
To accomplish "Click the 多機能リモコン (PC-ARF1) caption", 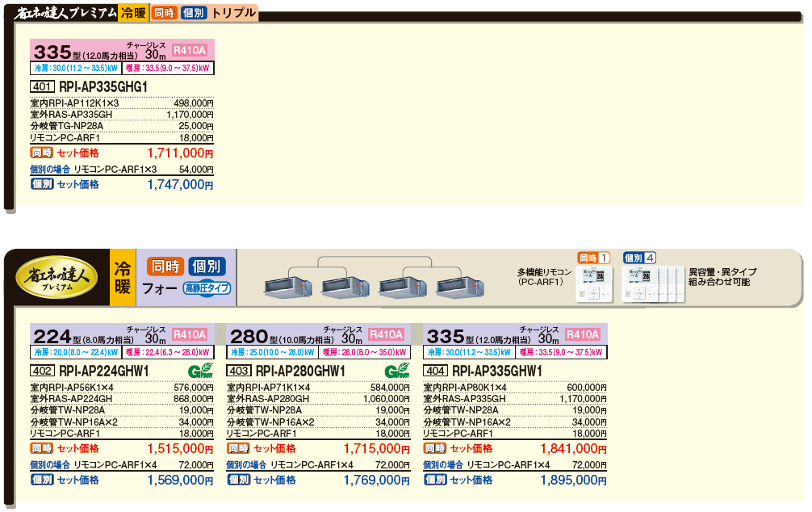I will click(x=544, y=277).
